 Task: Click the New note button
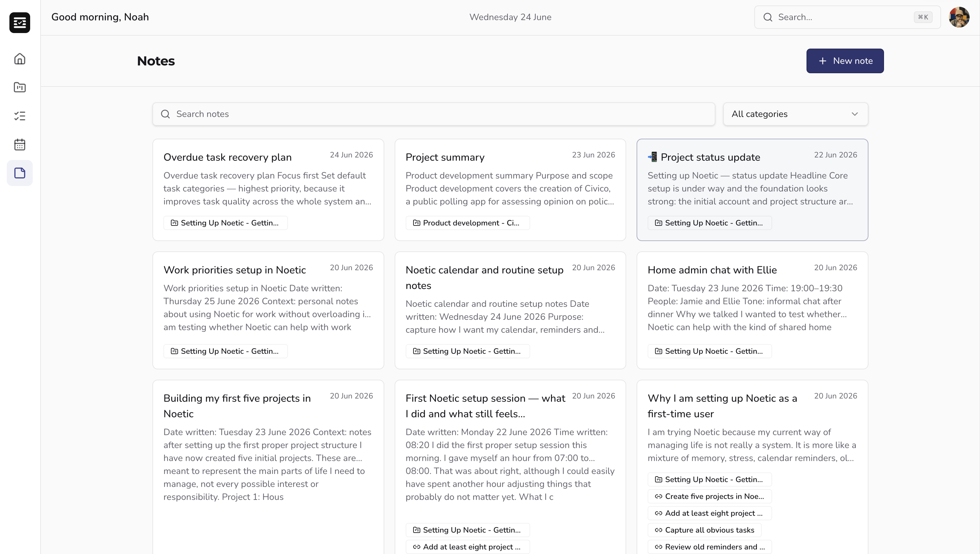(845, 61)
